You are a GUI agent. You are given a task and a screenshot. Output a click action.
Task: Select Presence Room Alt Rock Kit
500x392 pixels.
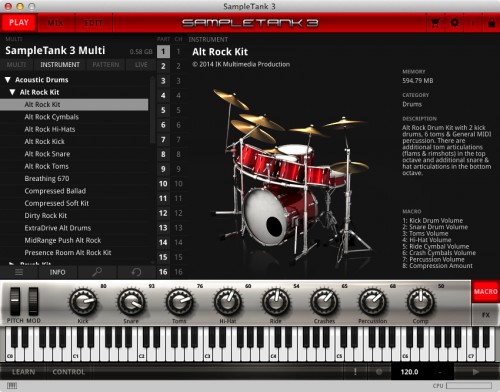(74, 252)
